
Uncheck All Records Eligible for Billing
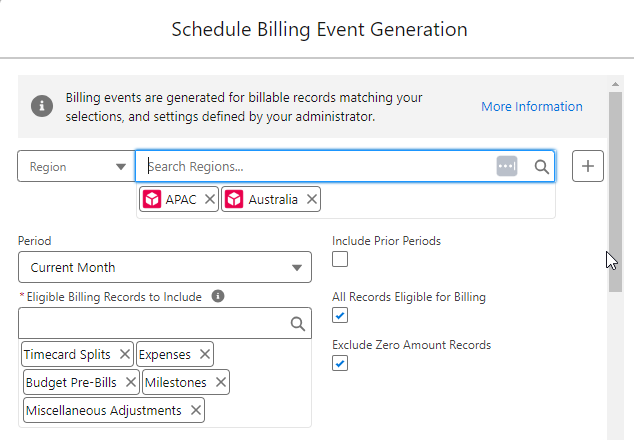point(340,316)
